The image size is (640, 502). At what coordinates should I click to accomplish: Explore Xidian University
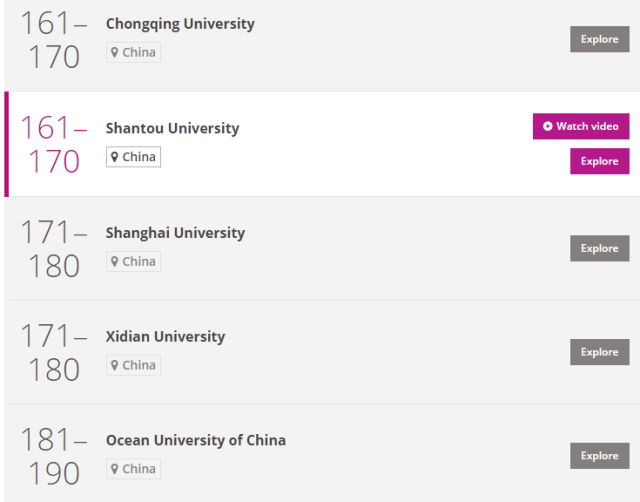pos(600,352)
